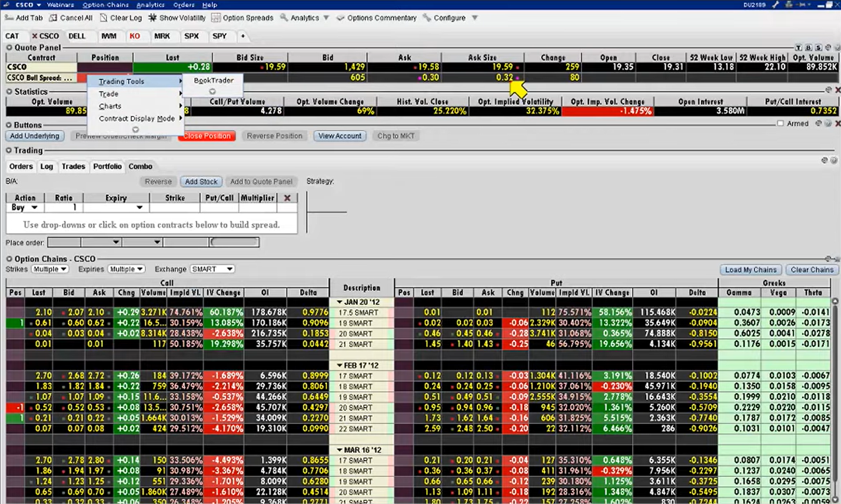This screenshot has width=841, height=504.
Task: Collapse the Buttons section
Action: tap(9, 125)
